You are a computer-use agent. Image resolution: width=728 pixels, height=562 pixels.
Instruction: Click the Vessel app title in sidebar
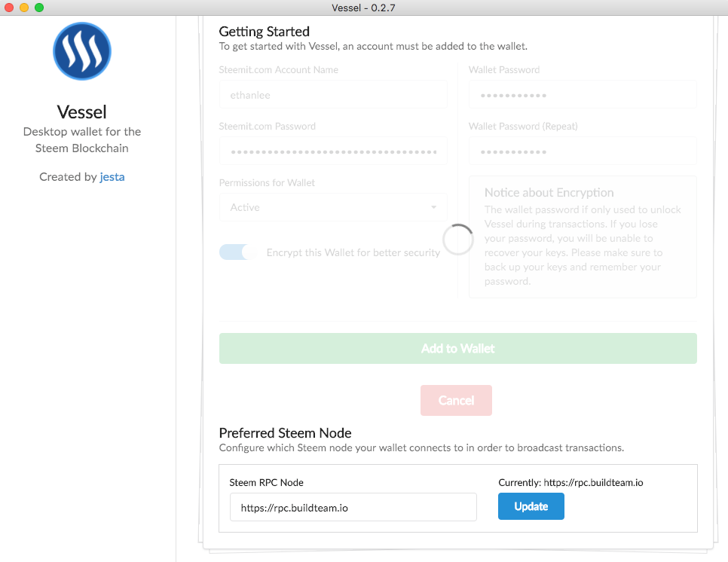coord(81,111)
